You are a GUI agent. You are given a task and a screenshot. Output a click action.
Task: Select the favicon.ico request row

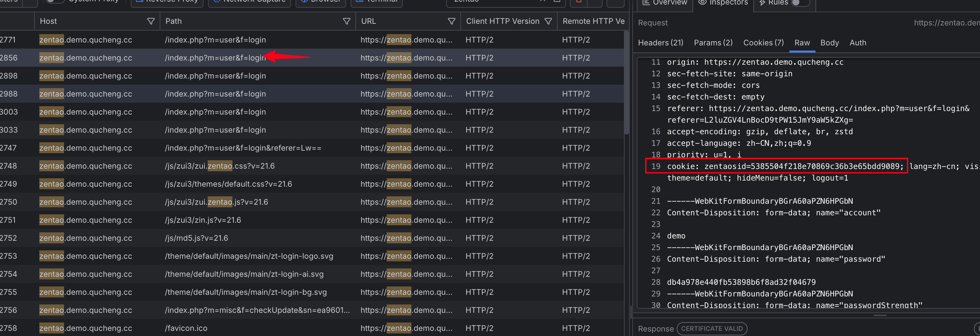point(186,328)
